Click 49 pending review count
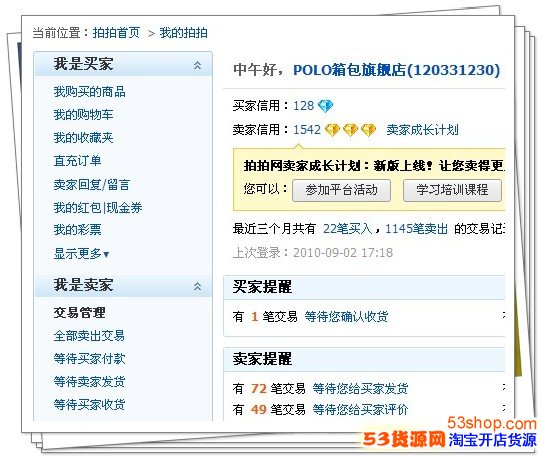The width and height of the screenshot is (546, 458). [258, 409]
